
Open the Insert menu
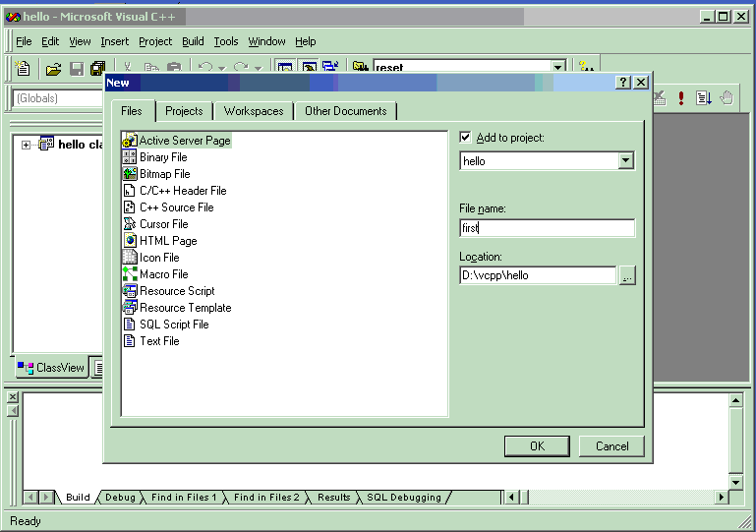pyautogui.click(x=115, y=41)
